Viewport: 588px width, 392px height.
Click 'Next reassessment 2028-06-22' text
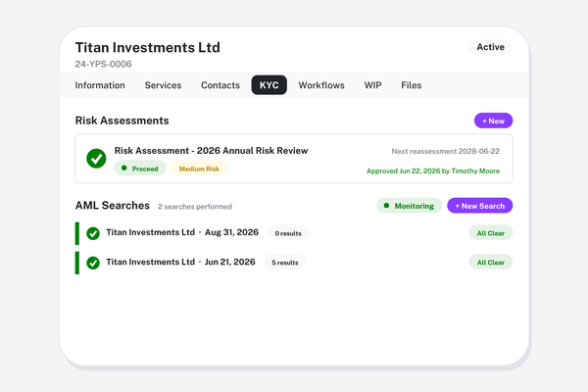446,151
